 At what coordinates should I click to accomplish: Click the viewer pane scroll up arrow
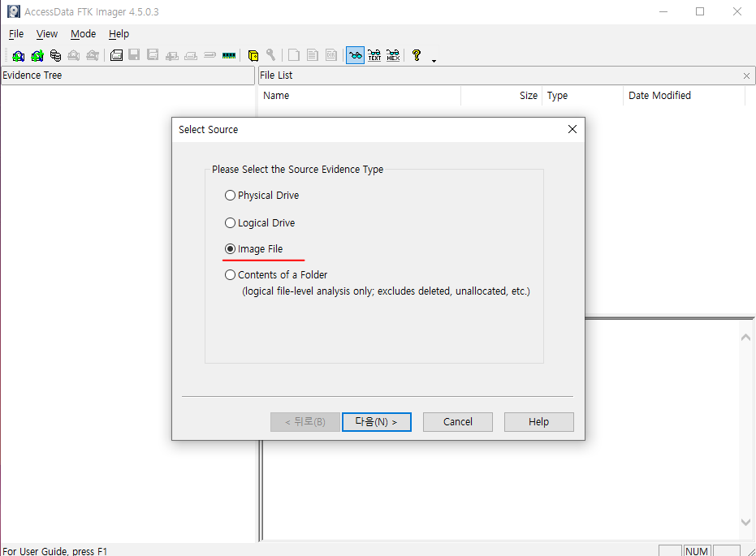coord(745,338)
